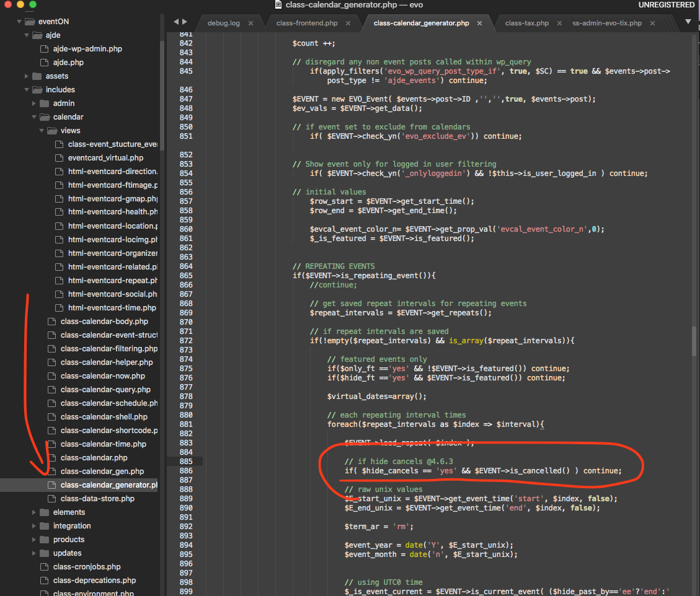Switch to the class-frontend.php tab

click(307, 23)
